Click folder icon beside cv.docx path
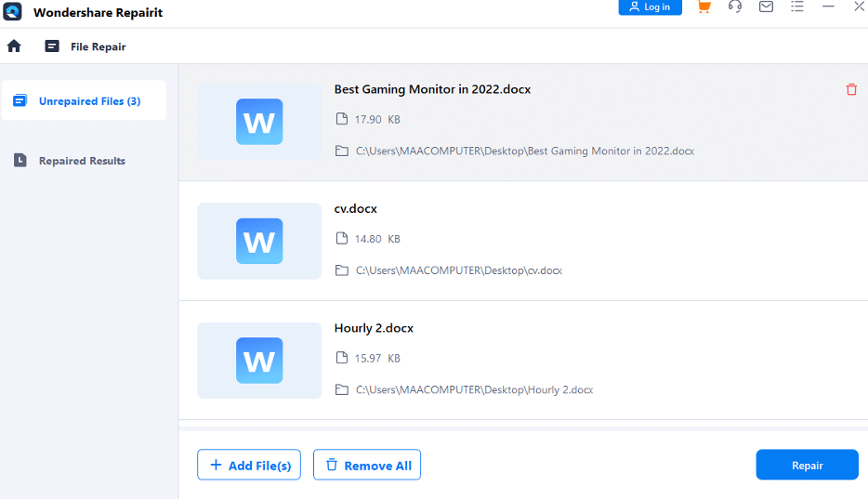Image resolution: width=868 pixels, height=500 pixels. [x=342, y=270]
